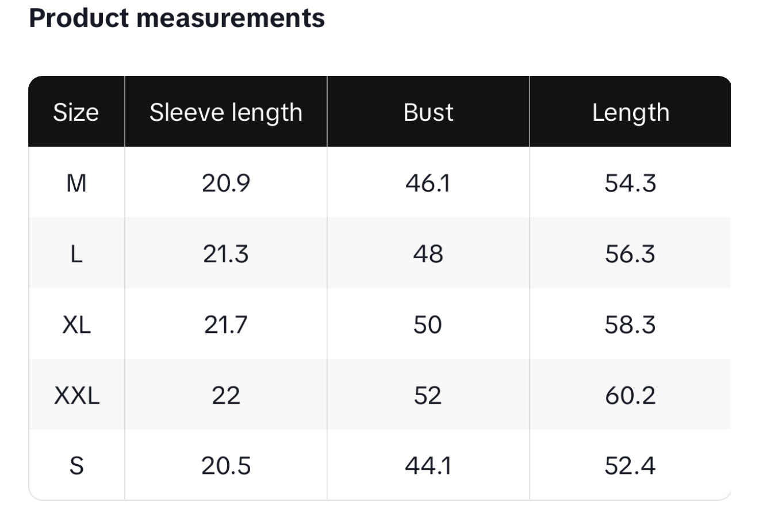759x532 pixels.
Task: Click sleeve length 22 in XXL row
Action: coord(226,396)
